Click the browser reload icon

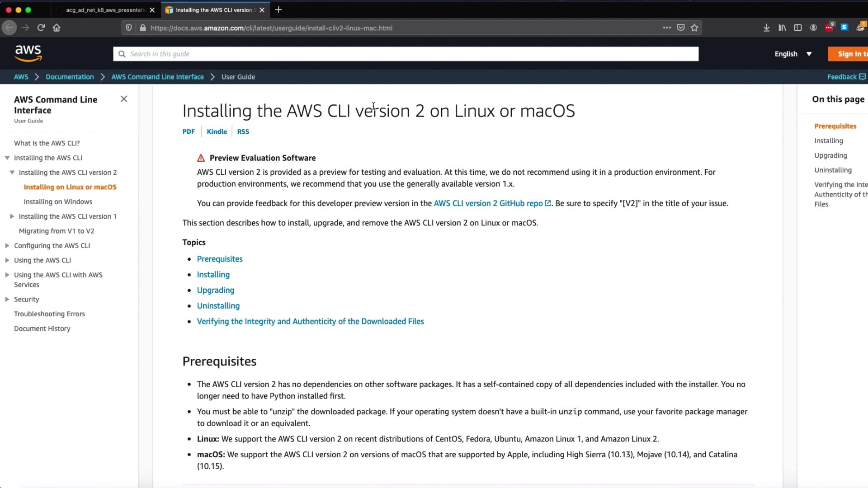click(41, 28)
